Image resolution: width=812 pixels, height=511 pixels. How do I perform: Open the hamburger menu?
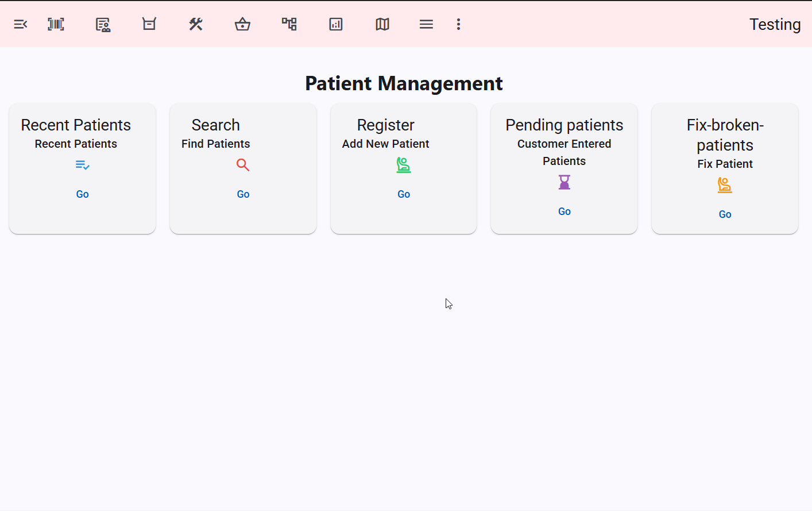tap(426, 24)
